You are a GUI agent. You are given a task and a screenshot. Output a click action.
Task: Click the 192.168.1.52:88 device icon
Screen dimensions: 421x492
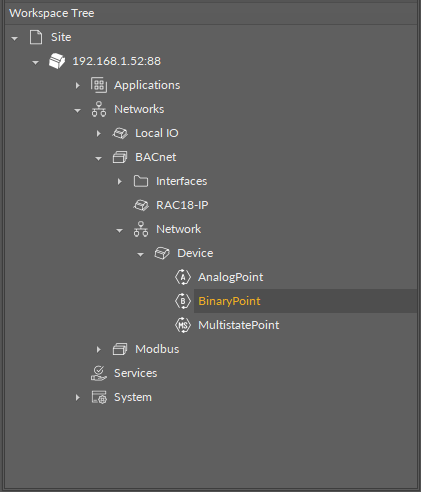coord(57,61)
